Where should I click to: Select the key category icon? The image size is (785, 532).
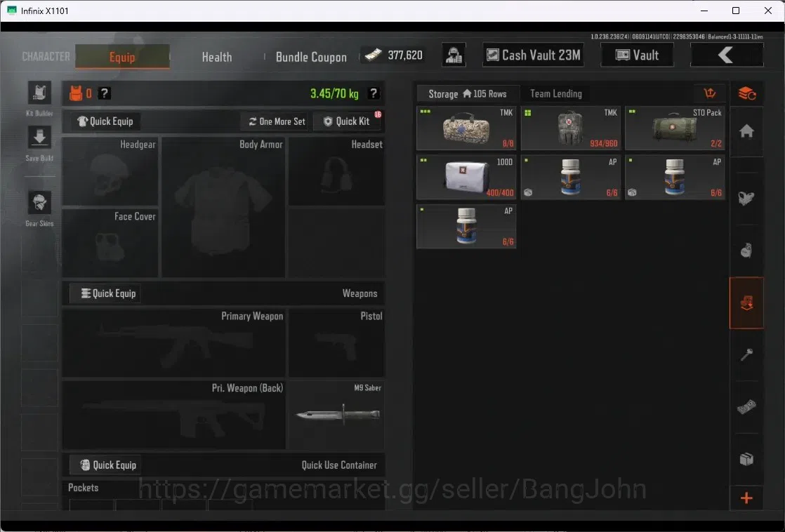coord(746,355)
